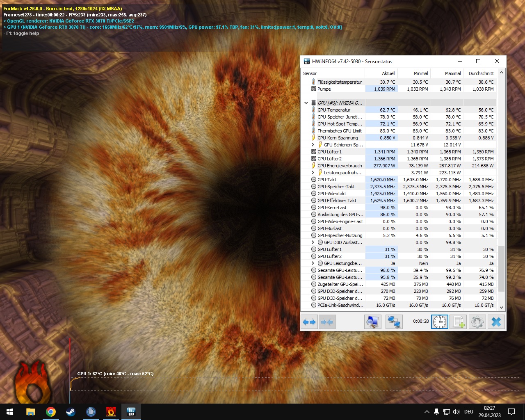This screenshot has width=525, height=420.
Task: Select the GPU-Videotakt row
Action: [399, 193]
